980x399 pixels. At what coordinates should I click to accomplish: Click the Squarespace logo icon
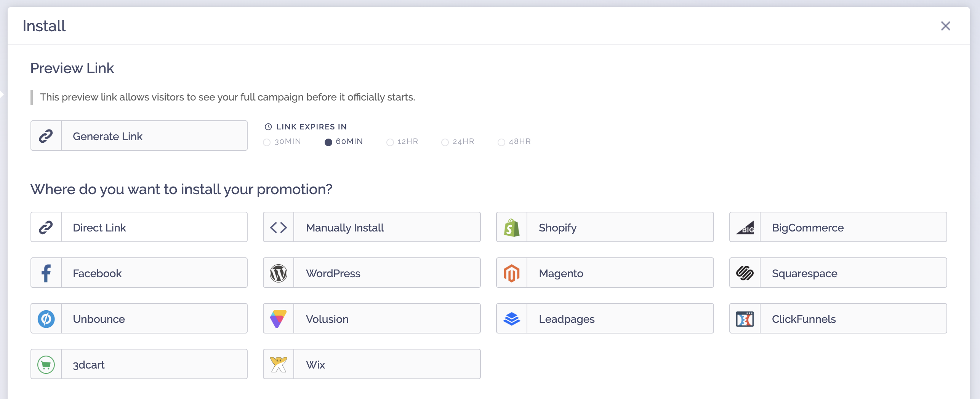(x=745, y=273)
